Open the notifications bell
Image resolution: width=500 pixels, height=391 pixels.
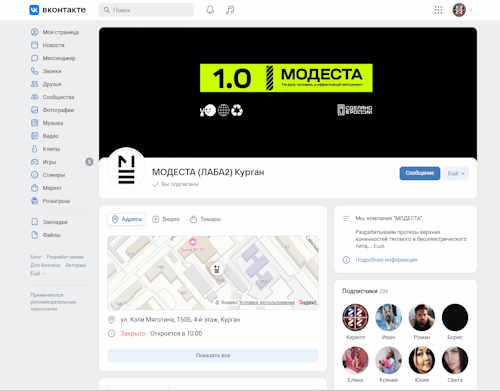pyautogui.click(x=210, y=10)
